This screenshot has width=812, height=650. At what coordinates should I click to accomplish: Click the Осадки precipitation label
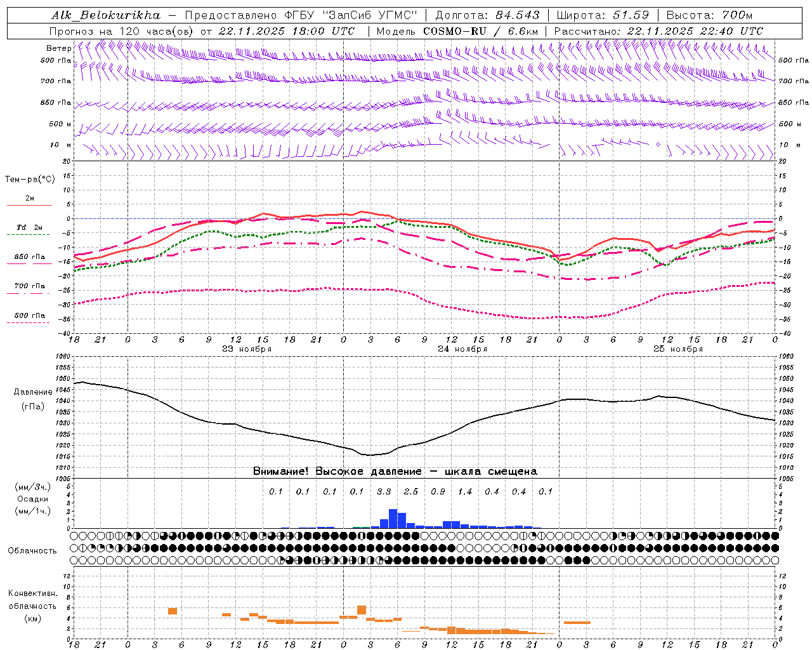coord(33,499)
